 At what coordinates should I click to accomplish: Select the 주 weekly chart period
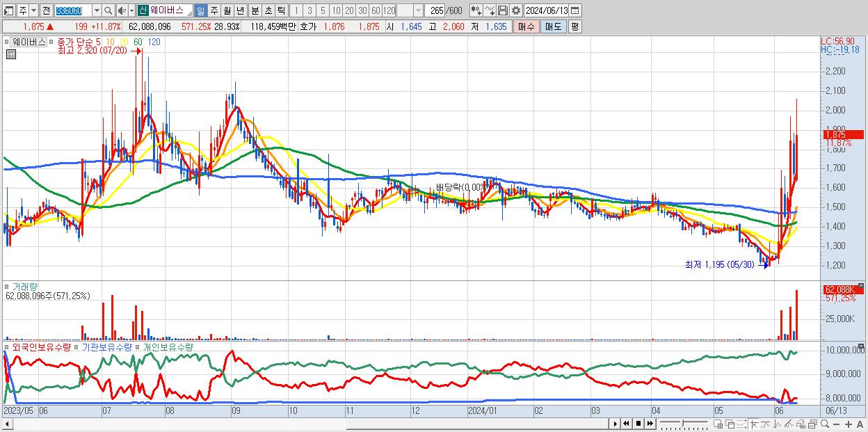[214, 10]
